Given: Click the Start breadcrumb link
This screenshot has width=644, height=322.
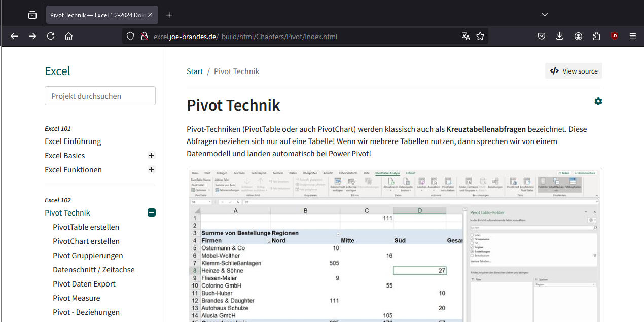Looking at the screenshot, I should 195,71.
